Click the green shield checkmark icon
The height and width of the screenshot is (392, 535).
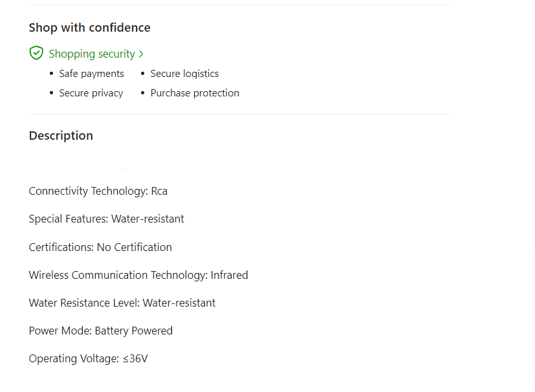click(36, 53)
